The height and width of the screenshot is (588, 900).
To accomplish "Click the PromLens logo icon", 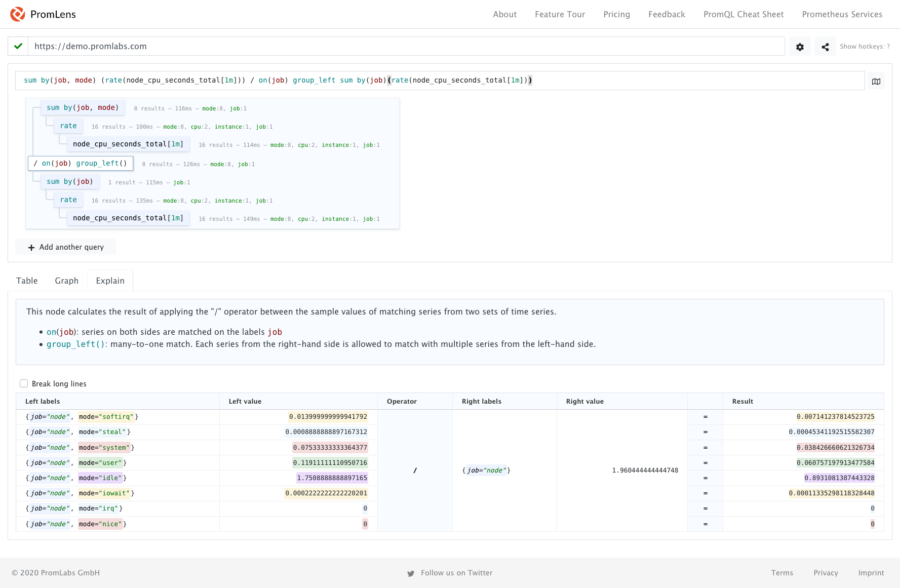I will point(18,14).
